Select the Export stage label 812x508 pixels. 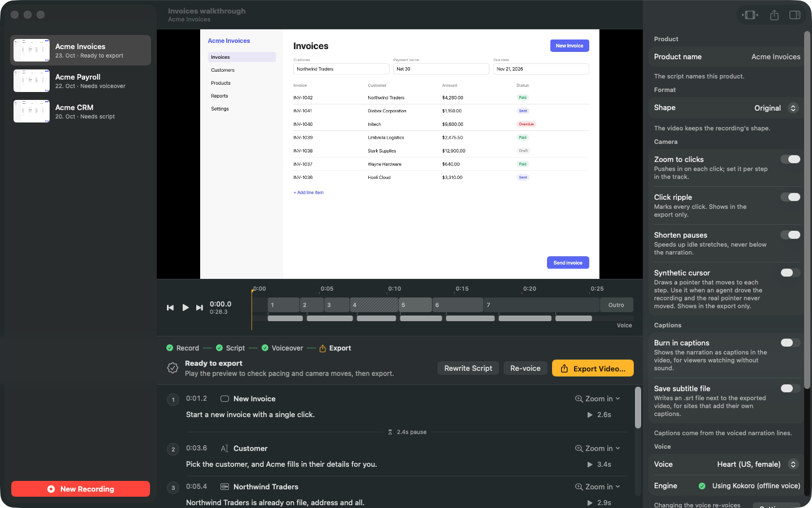click(340, 348)
